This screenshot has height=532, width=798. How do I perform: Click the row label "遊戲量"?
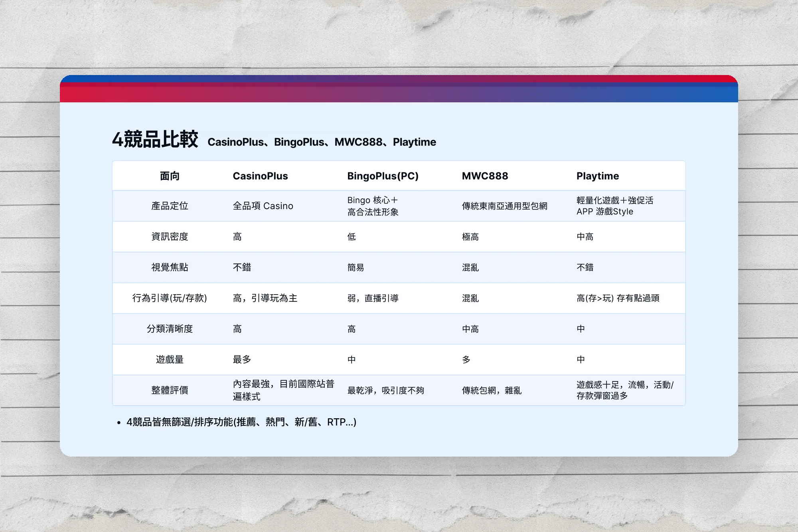(170, 360)
